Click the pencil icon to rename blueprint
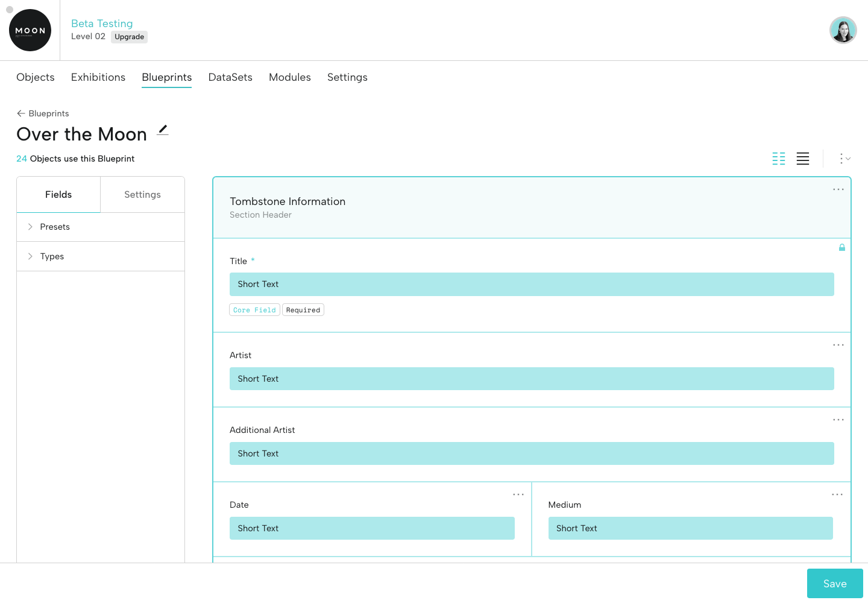868x603 pixels. (163, 130)
